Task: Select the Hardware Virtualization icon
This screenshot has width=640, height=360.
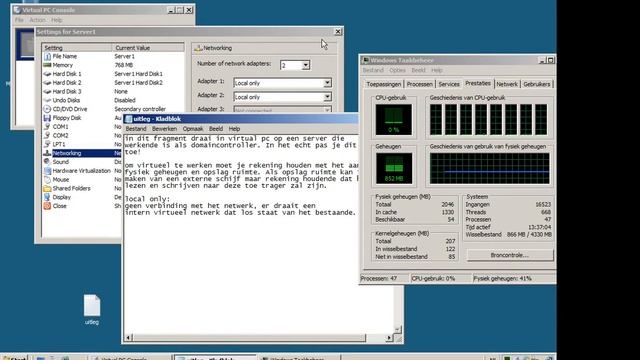Action: (x=47, y=171)
